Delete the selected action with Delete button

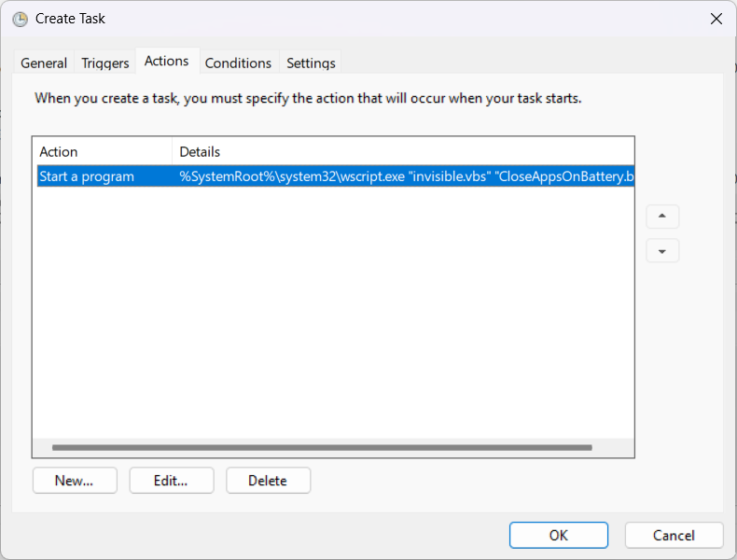click(x=268, y=481)
